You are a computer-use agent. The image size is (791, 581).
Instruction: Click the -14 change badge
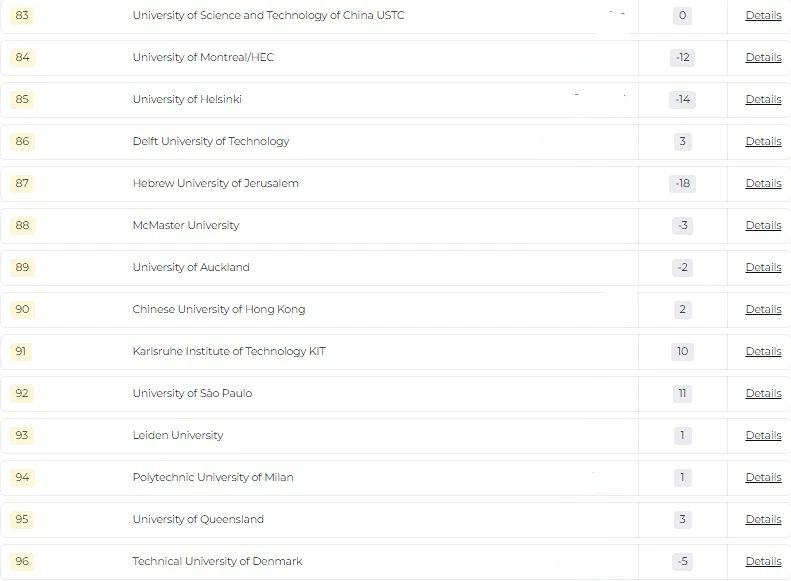coord(683,99)
